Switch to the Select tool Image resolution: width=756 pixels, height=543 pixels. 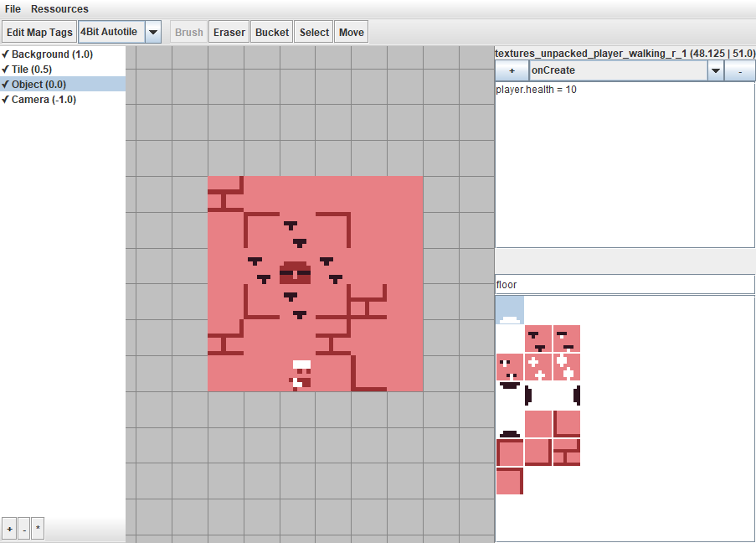pos(313,31)
